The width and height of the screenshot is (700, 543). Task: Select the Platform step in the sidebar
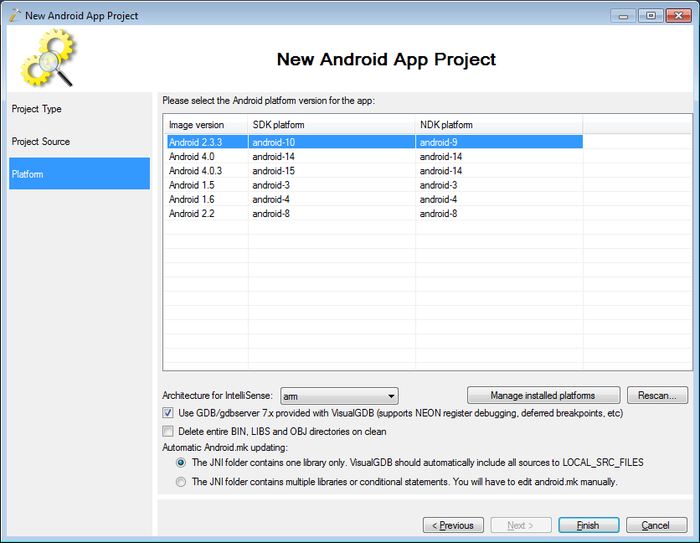[x=79, y=174]
